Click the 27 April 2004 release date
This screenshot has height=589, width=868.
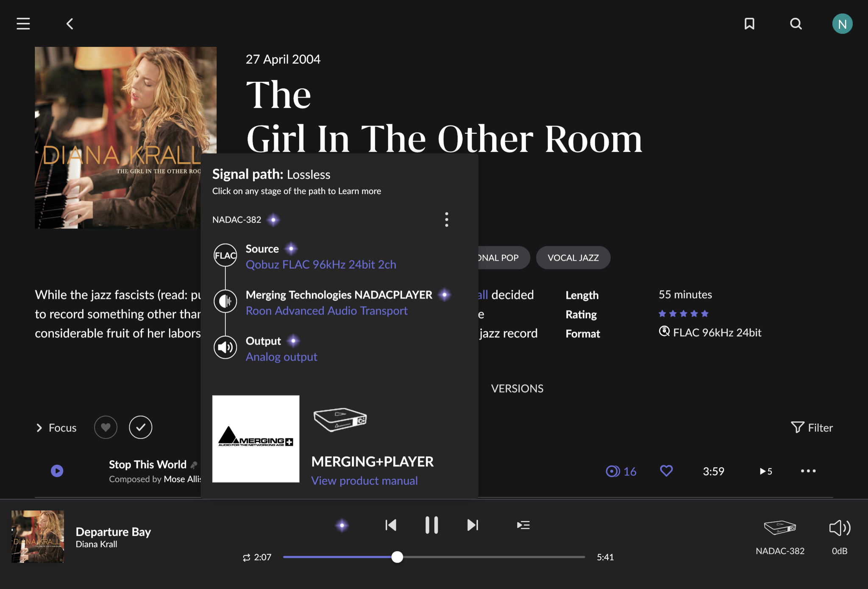coord(283,59)
